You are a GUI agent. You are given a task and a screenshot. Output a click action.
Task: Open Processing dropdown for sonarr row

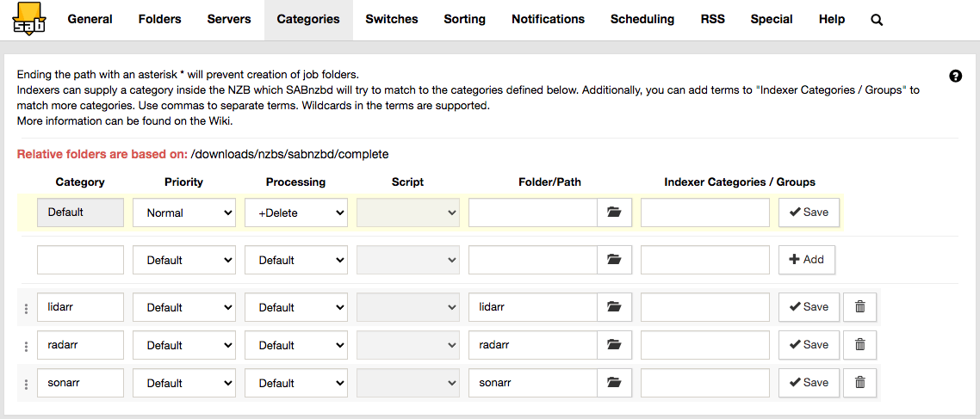coord(296,383)
